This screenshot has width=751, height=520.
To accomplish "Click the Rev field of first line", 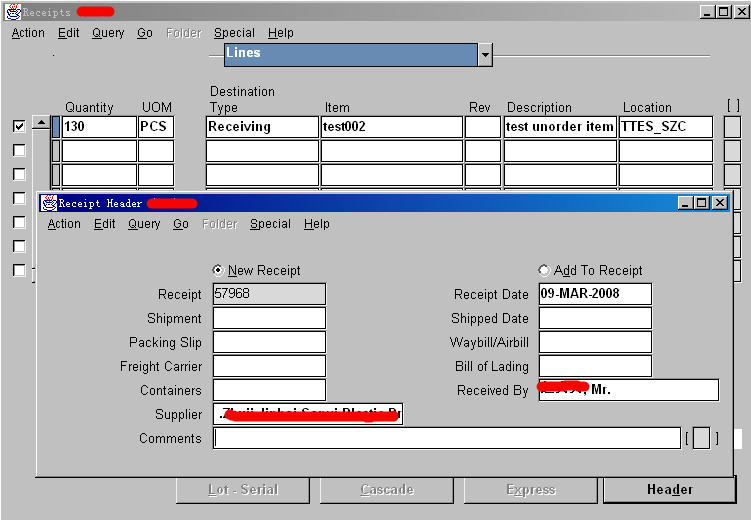I will coord(483,127).
